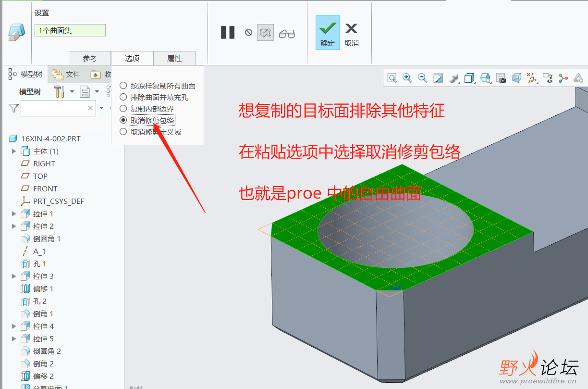Click the Refit view icon
The height and width of the screenshot is (389, 588).
tap(392, 78)
